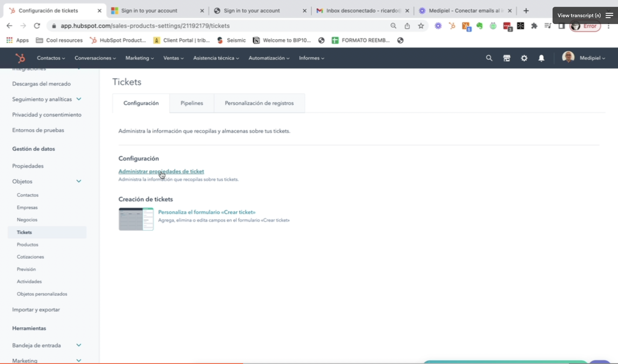618x364 pixels.
Task: Click the share page icon
Action: tap(407, 26)
